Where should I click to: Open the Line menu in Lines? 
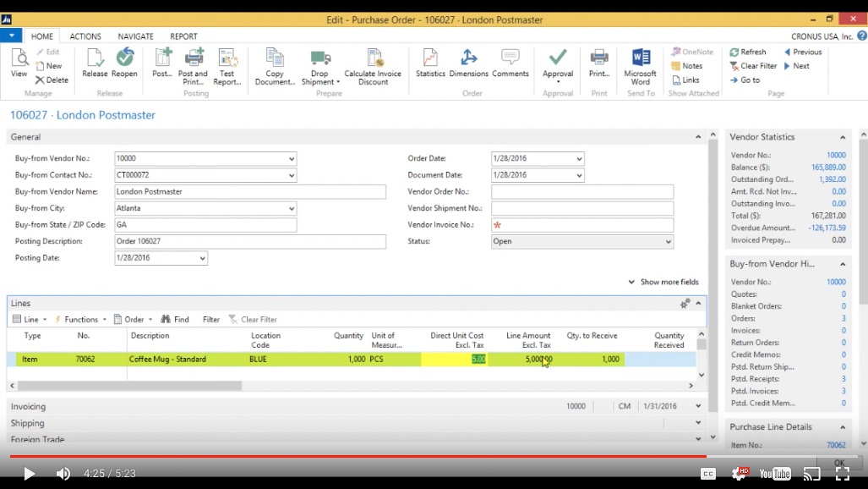click(x=30, y=319)
